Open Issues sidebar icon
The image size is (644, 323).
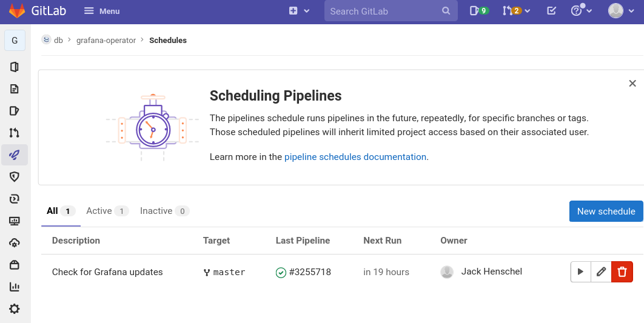click(15, 111)
